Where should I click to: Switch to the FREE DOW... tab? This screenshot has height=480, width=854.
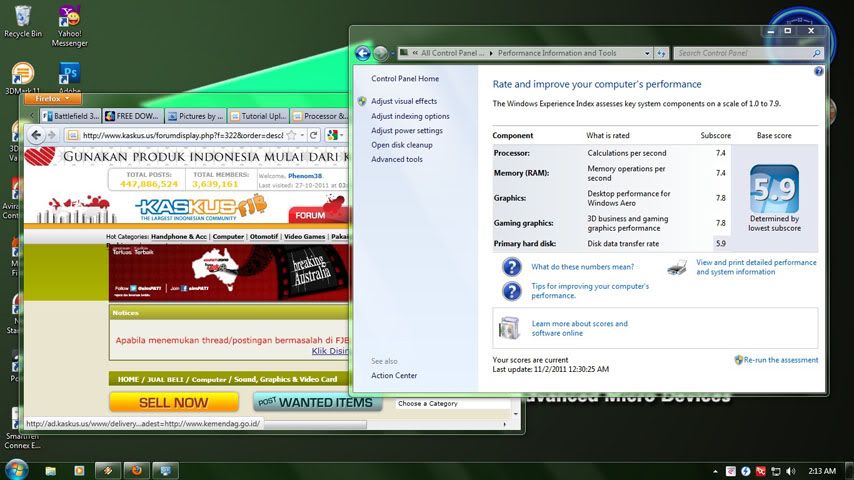point(132,116)
